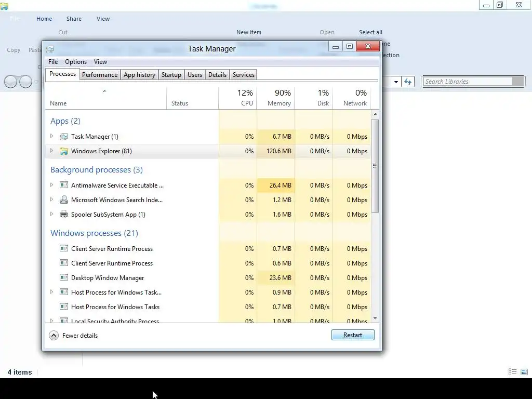This screenshot has width=532, height=399.
Task: Click the Task Manager title bar icon
Action: click(50, 49)
